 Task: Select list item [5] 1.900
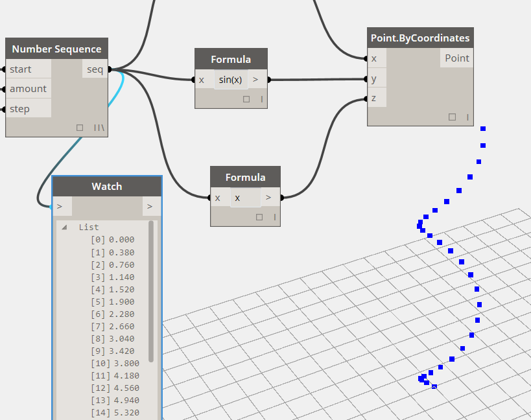[112, 301]
